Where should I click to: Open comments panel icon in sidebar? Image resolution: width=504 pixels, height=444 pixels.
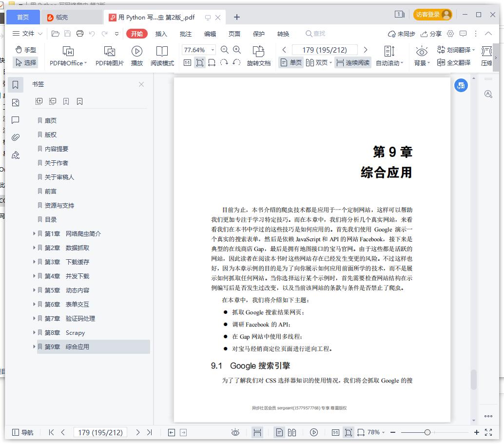click(x=16, y=120)
